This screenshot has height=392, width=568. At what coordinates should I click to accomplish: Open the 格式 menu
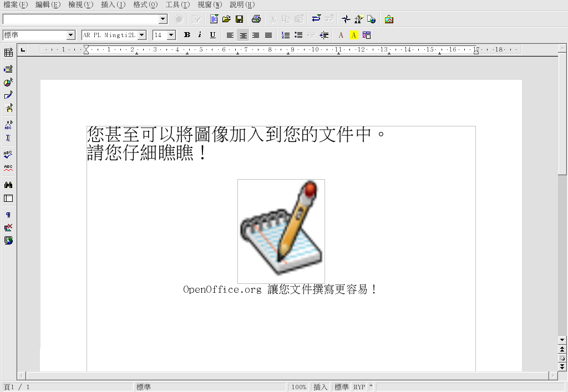[145, 4]
